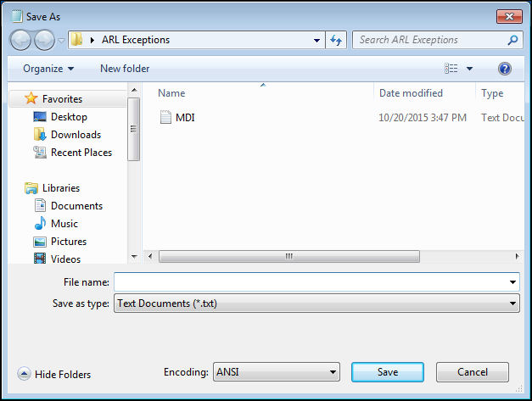Screen dimensions: 532x401
Task: Click the arrow before ARL Exceptions path
Action: click(x=92, y=40)
